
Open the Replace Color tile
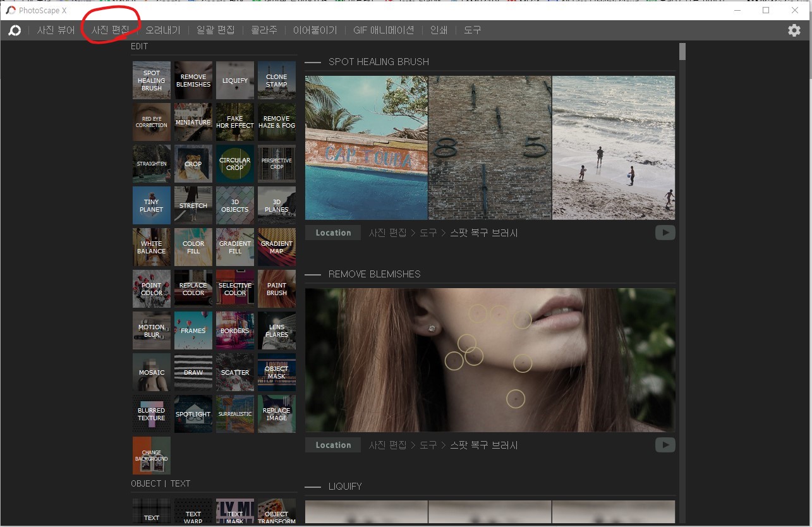193,289
